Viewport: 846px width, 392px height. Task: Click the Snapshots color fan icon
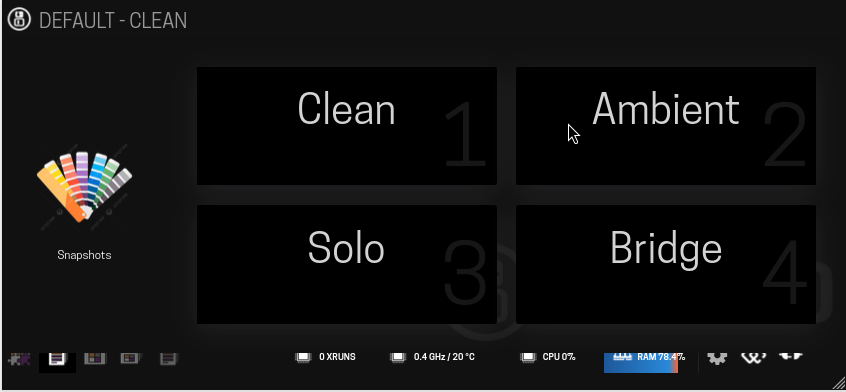coord(84,186)
